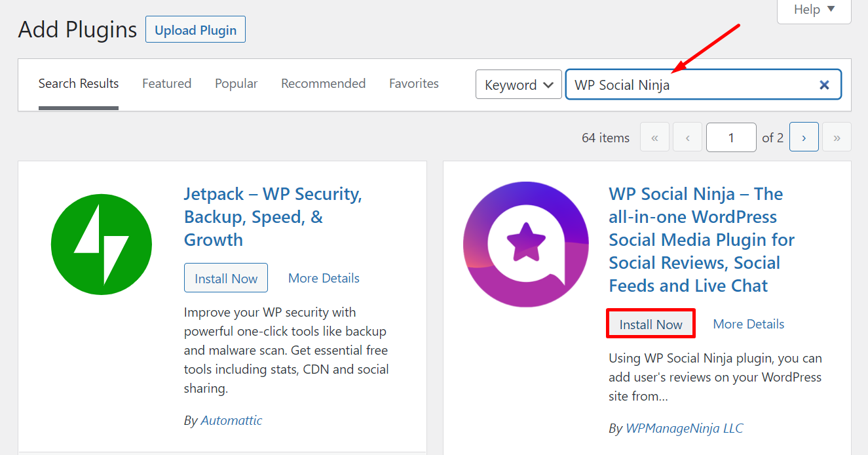The height and width of the screenshot is (455, 868).
Task: Click the Jetpack lightning bolt logo
Action: point(102,245)
